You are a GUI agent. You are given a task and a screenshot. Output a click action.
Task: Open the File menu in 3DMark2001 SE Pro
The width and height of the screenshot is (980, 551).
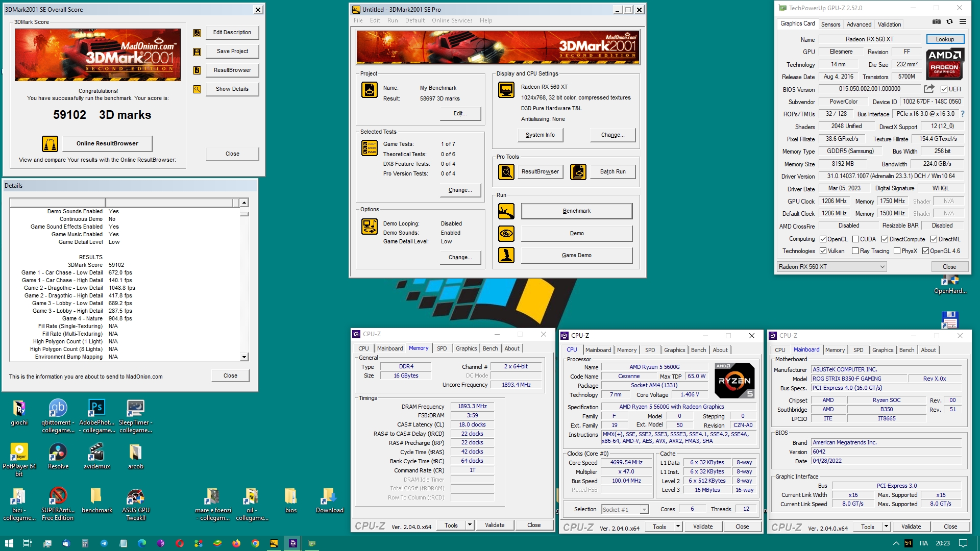358,20
